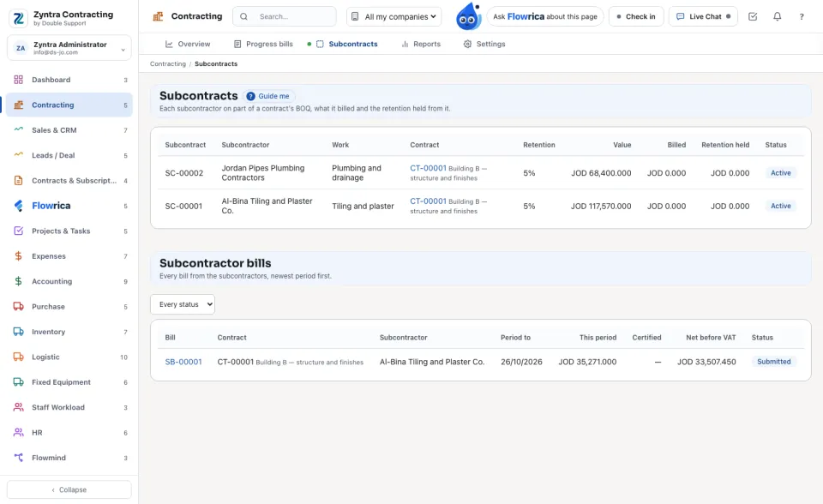Click the SC-00002 subcontract cell
This screenshot has width=823, height=504.
tap(183, 173)
